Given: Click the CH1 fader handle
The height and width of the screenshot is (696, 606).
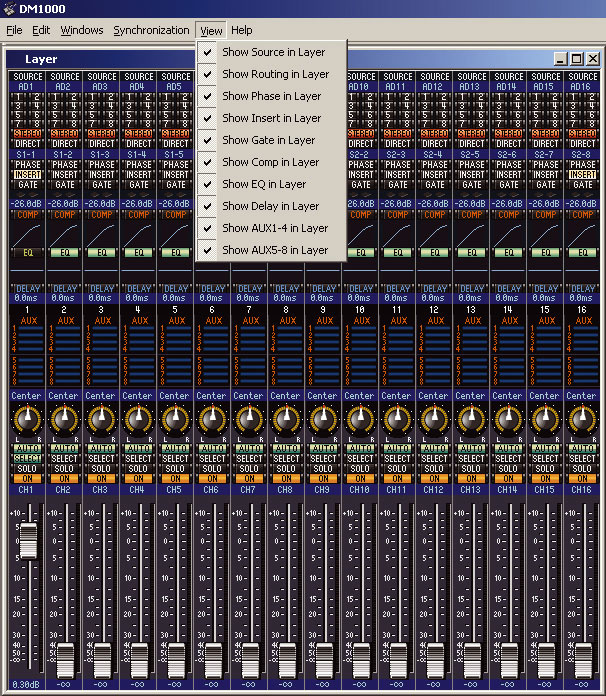Looking at the screenshot, I should point(29,540).
